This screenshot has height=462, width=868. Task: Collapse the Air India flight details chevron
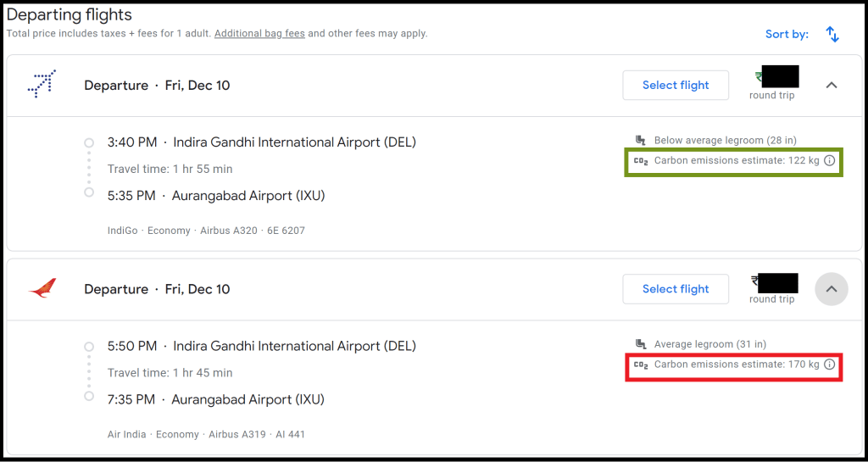click(832, 289)
